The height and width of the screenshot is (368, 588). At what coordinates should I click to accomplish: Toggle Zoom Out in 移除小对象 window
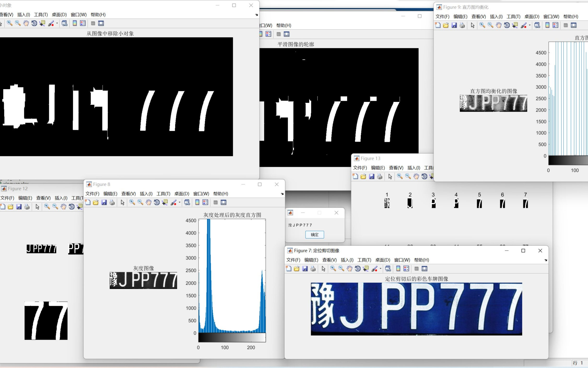click(x=18, y=23)
